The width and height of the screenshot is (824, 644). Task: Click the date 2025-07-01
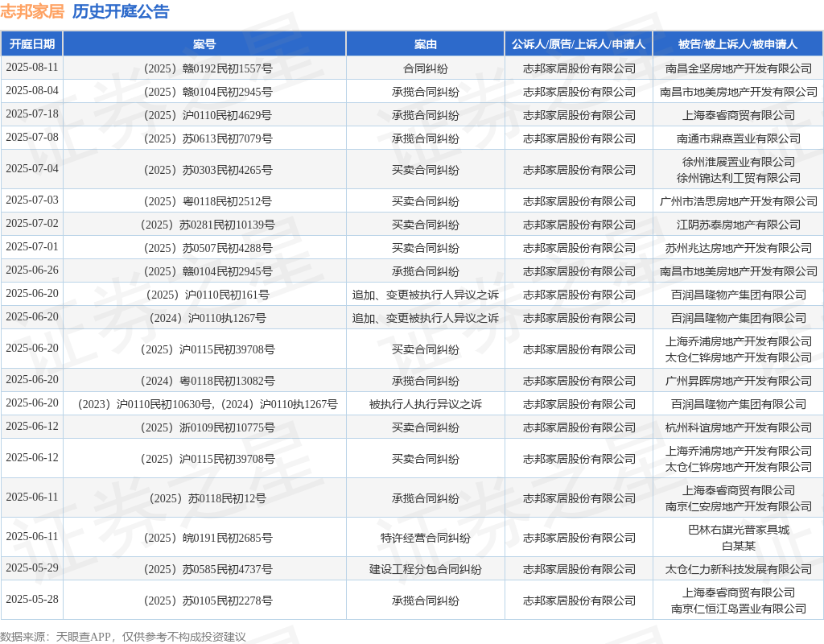click(x=32, y=246)
